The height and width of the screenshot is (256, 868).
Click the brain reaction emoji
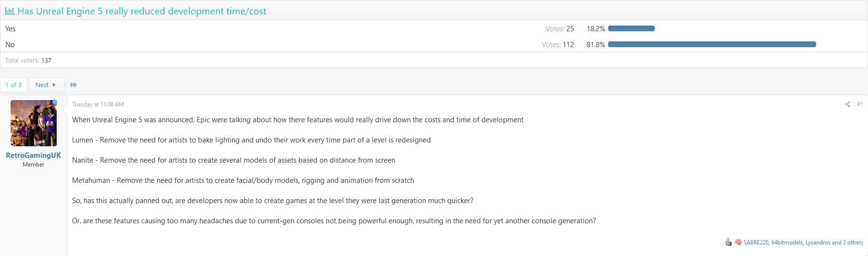pyautogui.click(x=738, y=243)
